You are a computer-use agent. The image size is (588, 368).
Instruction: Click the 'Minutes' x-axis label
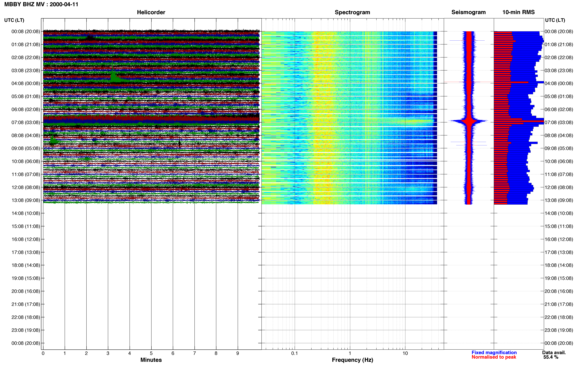click(151, 360)
